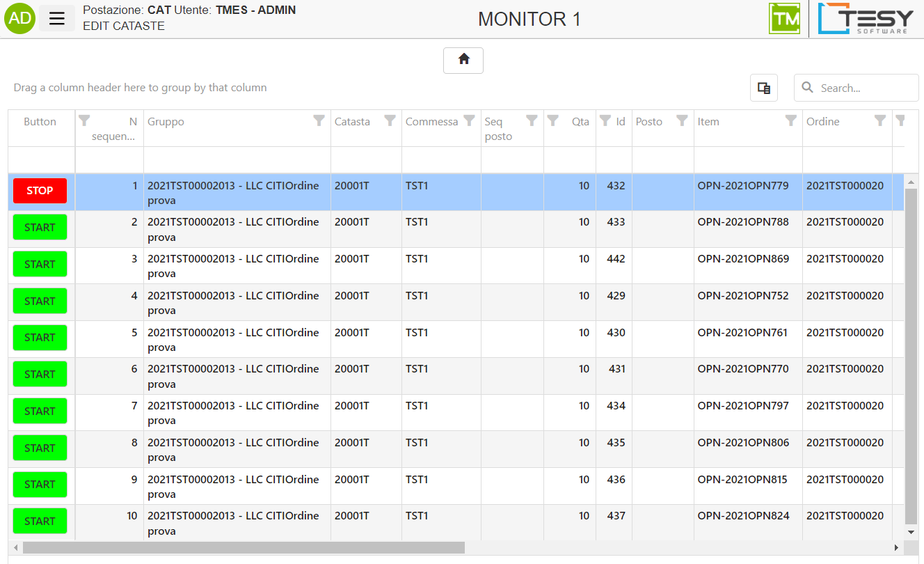Open filter icon for Catasta column

(x=390, y=121)
